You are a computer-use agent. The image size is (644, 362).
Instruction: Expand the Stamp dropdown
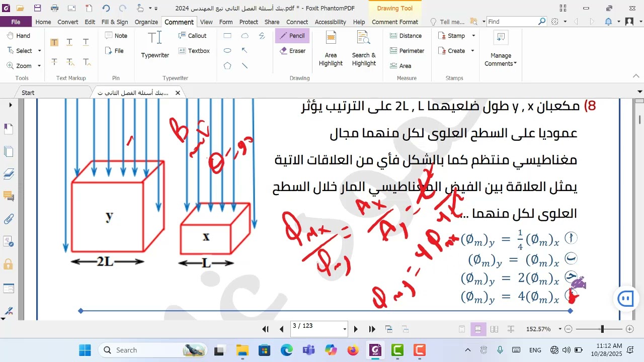tap(472, 36)
